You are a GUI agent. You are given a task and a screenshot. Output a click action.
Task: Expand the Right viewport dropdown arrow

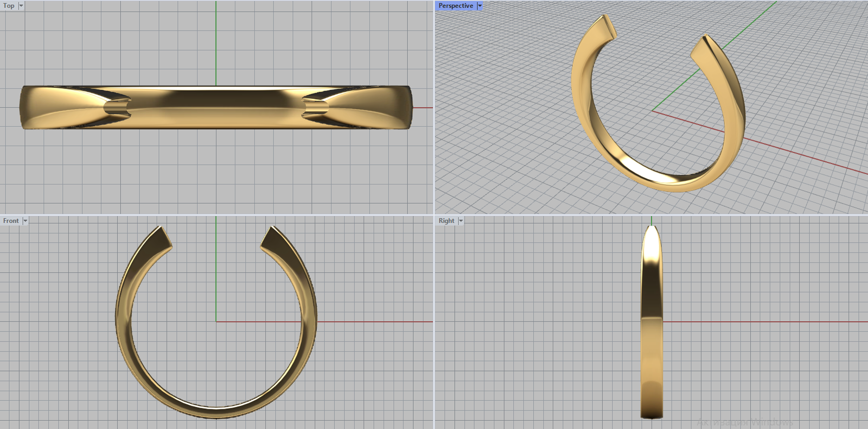coord(461,220)
